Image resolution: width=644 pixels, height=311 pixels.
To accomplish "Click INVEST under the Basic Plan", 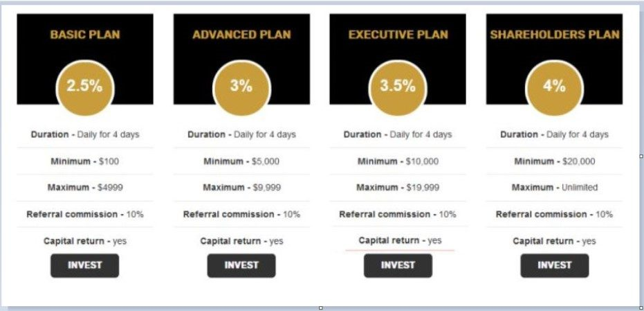I will tap(84, 265).
